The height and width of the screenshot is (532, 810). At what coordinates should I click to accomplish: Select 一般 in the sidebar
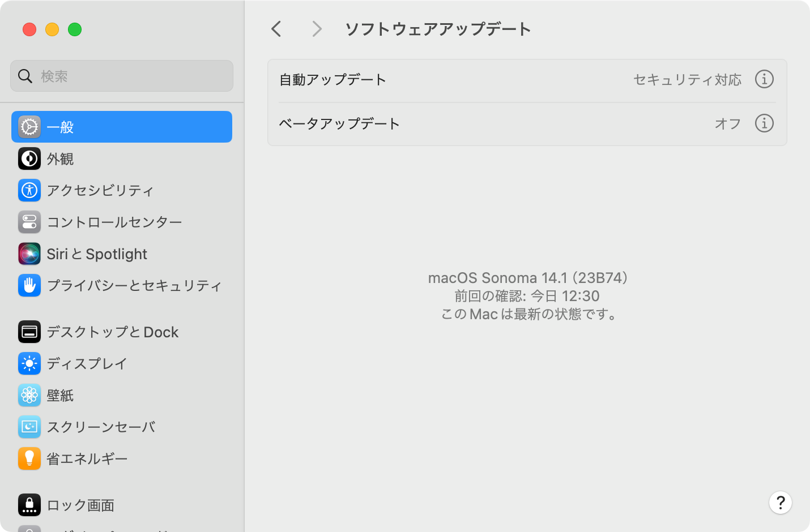(x=122, y=127)
